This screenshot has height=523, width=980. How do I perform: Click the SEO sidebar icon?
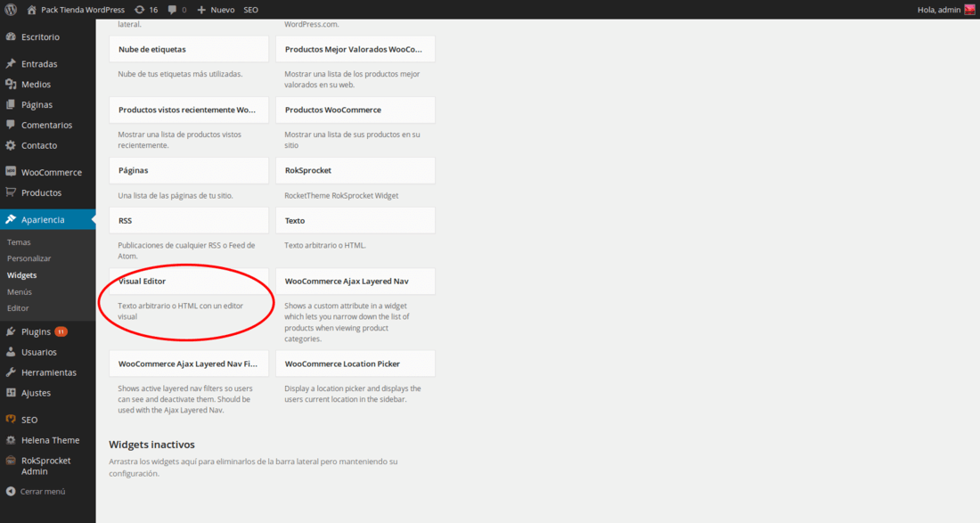click(x=11, y=420)
